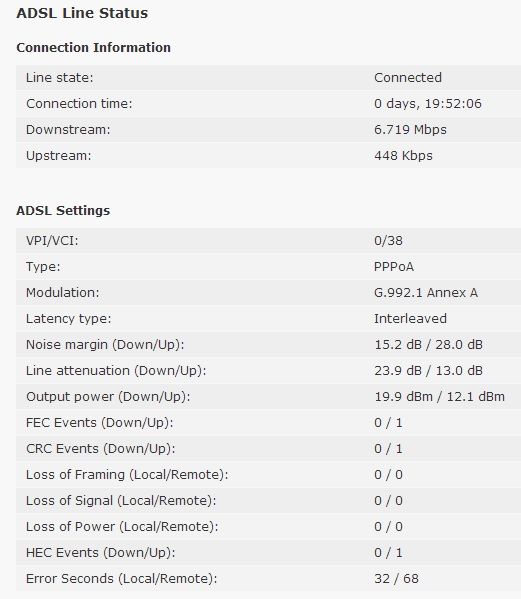This screenshot has width=521, height=599.
Task: Select the PPPoA type value
Action: [x=394, y=267]
